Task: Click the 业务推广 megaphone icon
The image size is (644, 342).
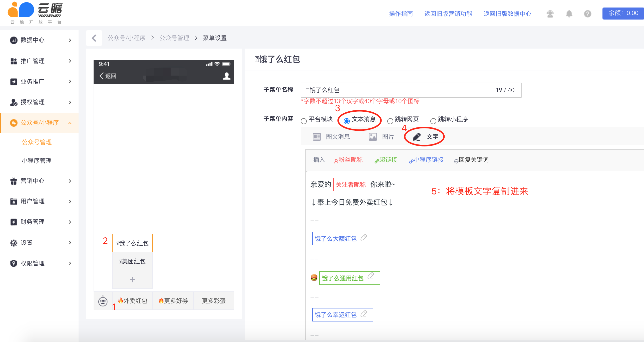Action: point(14,82)
